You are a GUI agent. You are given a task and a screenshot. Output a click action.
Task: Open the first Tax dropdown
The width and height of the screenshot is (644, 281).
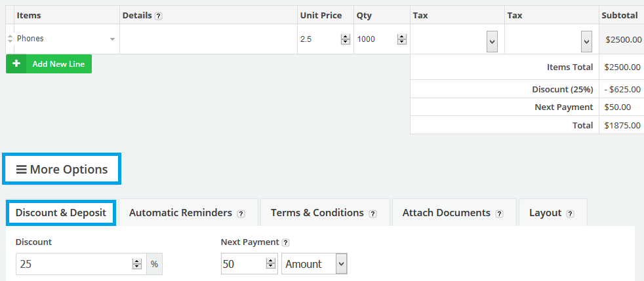click(492, 42)
